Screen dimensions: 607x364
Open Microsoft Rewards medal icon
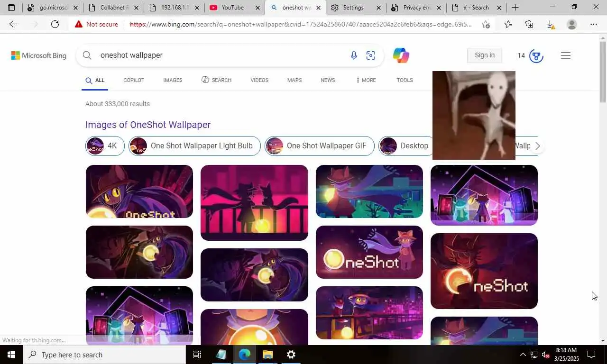(536, 56)
